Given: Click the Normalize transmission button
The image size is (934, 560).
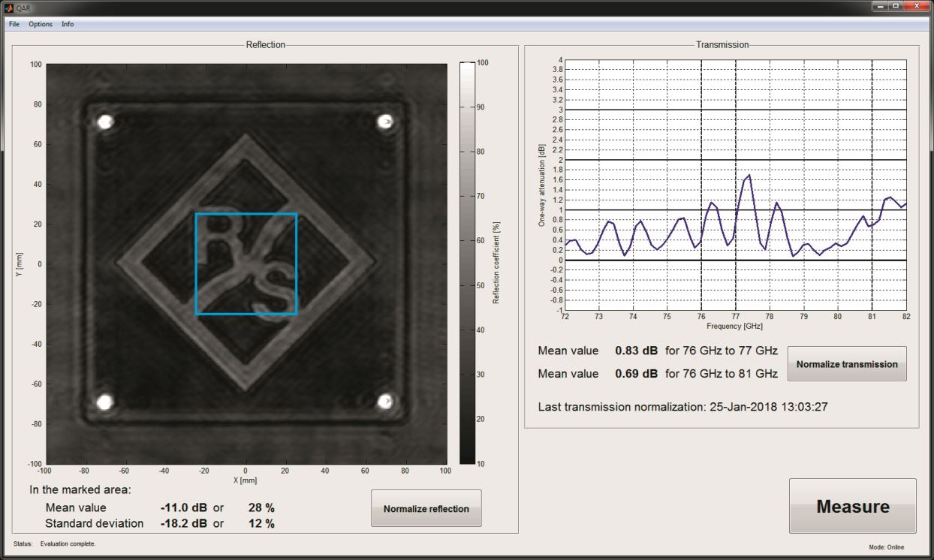Looking at the screenshot, I should (x=846, y=364).
